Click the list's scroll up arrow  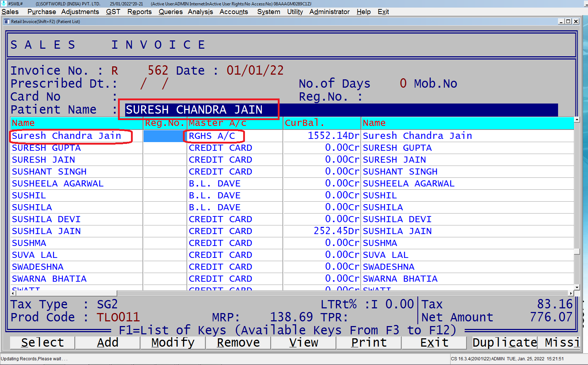pyautogui.click(x=577, y=119)
